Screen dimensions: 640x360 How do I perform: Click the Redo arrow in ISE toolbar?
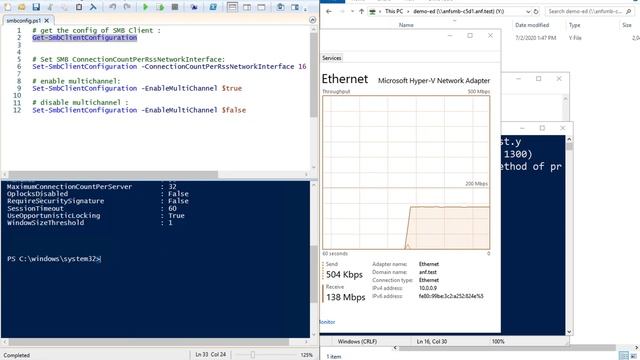click(x=127, y=7)
